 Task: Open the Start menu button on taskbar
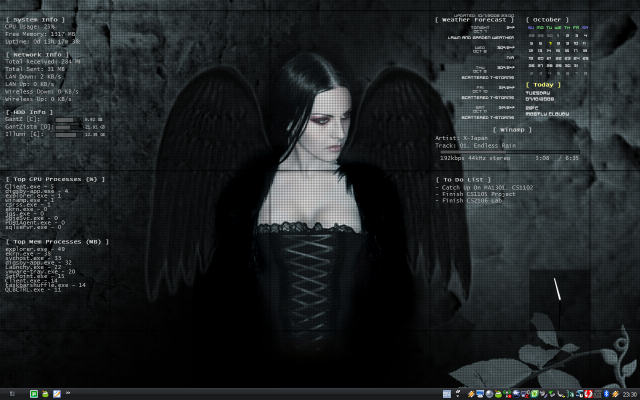(12, 394)
